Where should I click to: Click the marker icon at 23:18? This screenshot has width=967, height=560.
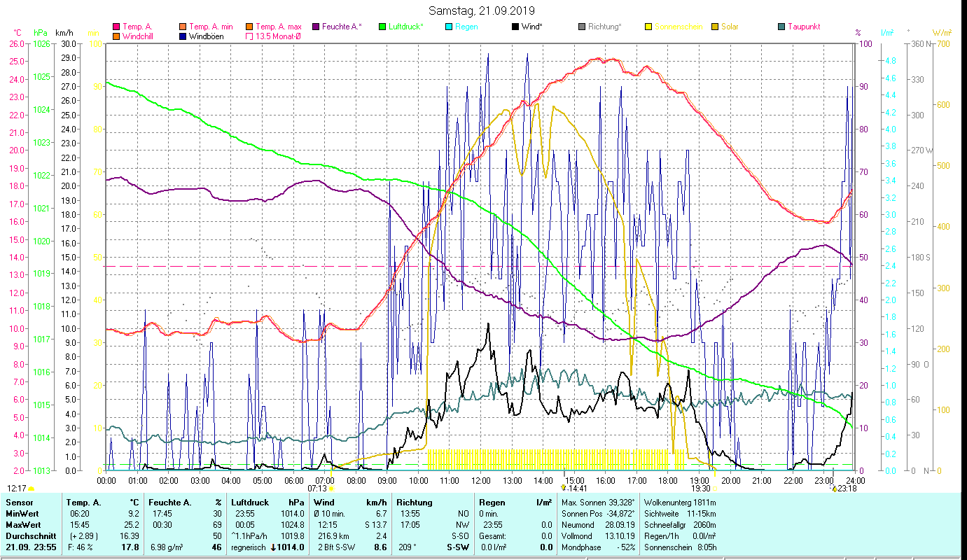click(x=834, y=489)
